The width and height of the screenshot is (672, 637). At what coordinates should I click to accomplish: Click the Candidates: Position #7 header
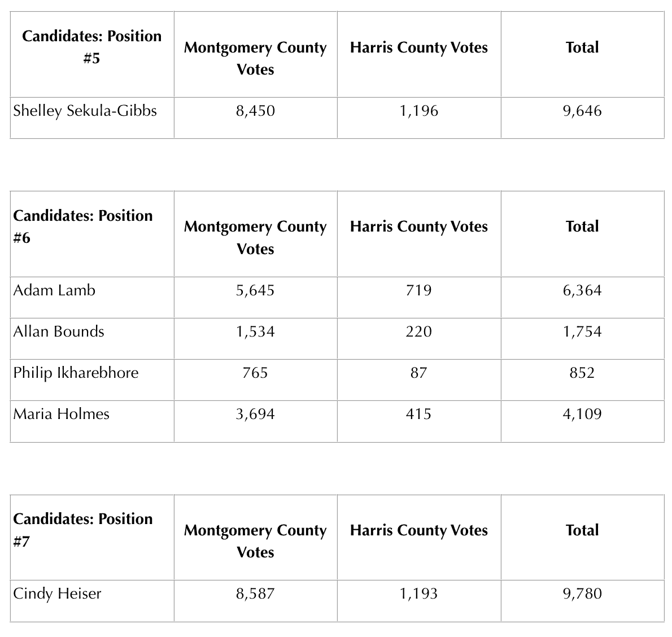tap(83, 530)
